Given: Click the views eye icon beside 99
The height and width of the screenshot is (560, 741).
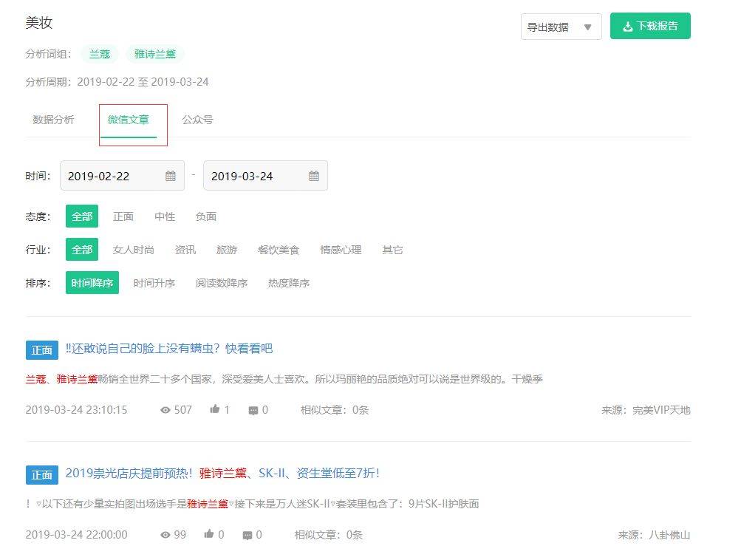Looking at the screenshot, I should [x=165, y=535].
